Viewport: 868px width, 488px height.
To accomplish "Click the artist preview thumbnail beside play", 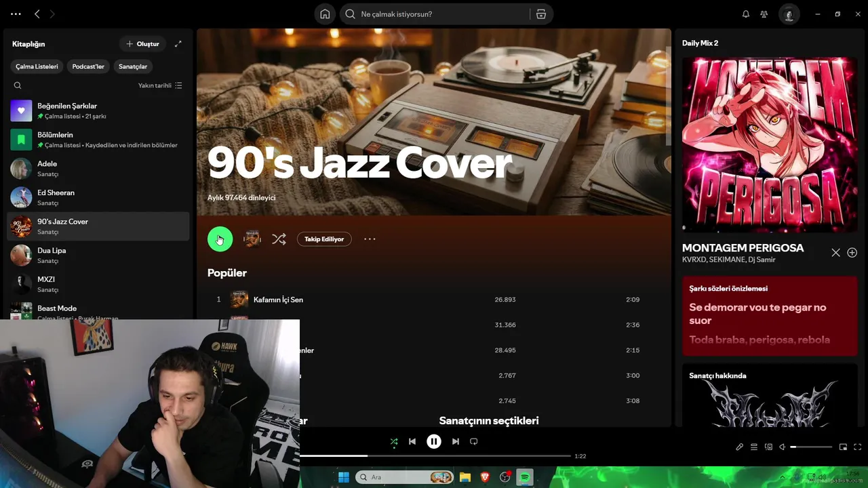I will (x=252, y=239).
